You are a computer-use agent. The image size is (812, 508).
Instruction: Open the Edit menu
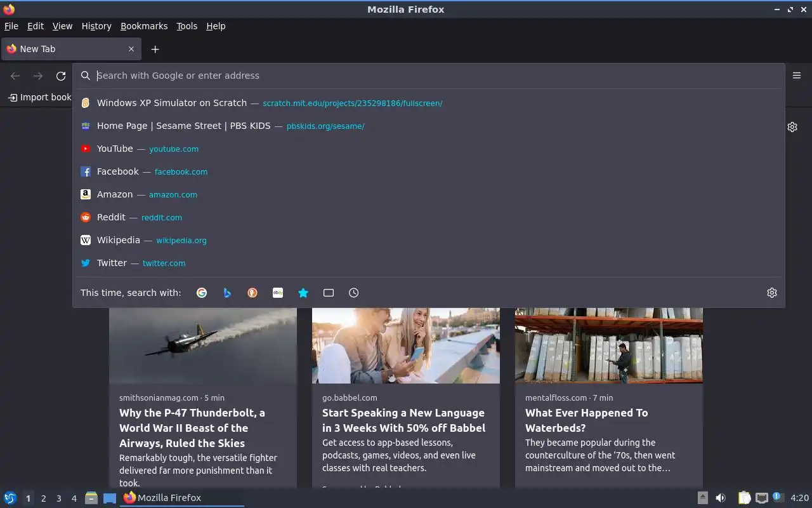coord(36,26)
